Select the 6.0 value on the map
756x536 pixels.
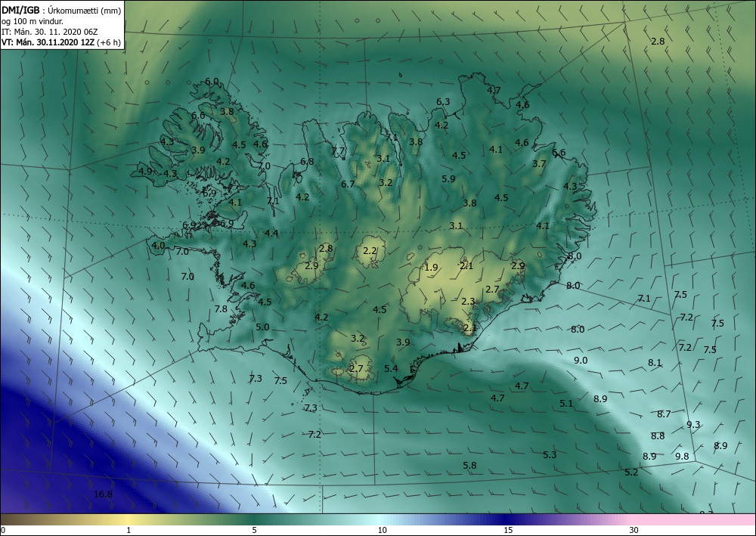(x=212, y=82)
